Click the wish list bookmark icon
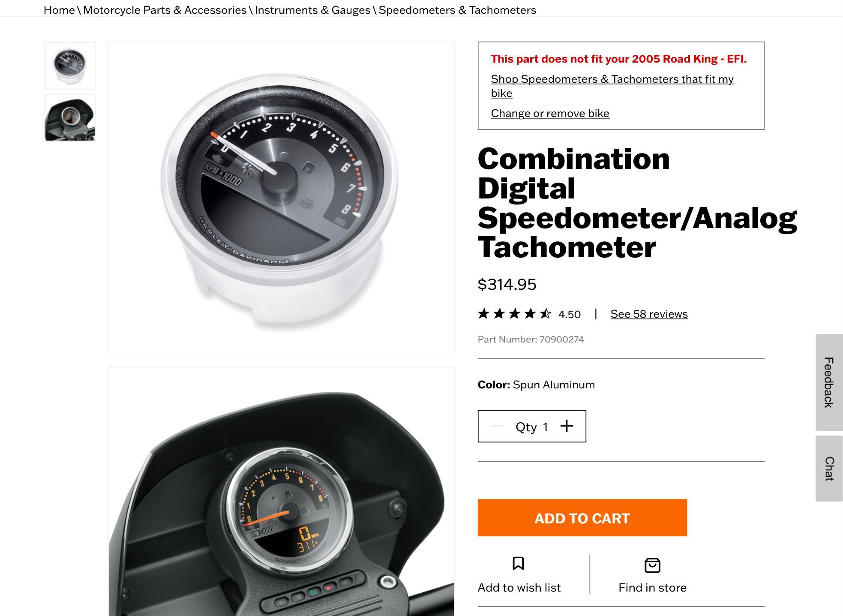The image size is (843, 616). (x=518, y=563)
